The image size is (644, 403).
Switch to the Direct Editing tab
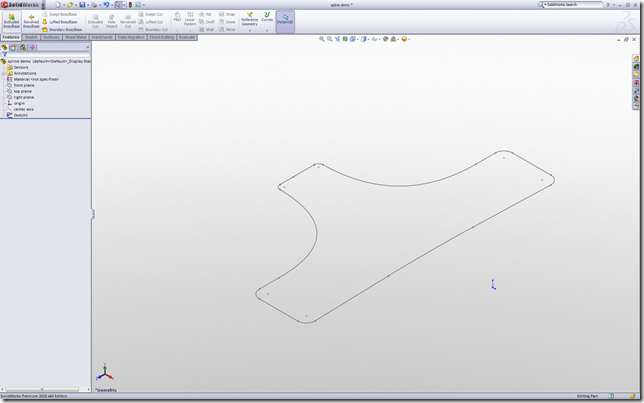(162, 37)
